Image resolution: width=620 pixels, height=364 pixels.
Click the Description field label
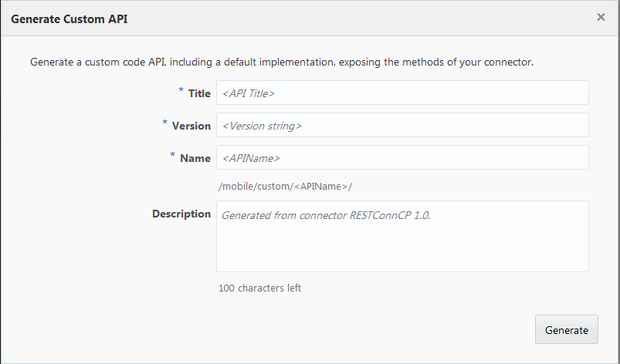(181, 214)
